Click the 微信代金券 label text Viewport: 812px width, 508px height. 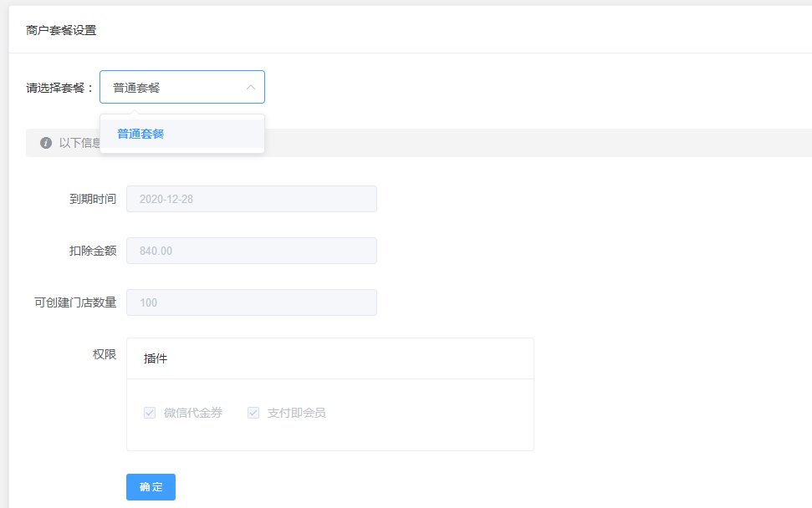tap(193, 413)
